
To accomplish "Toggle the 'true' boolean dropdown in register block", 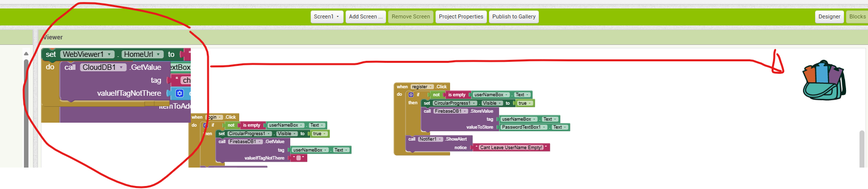I will tap(524, 103).
